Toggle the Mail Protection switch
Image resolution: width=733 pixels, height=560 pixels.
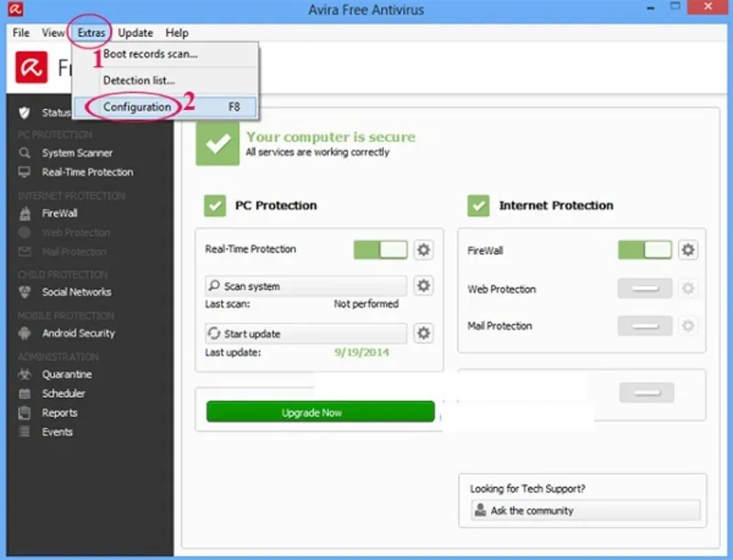point(645,325)
